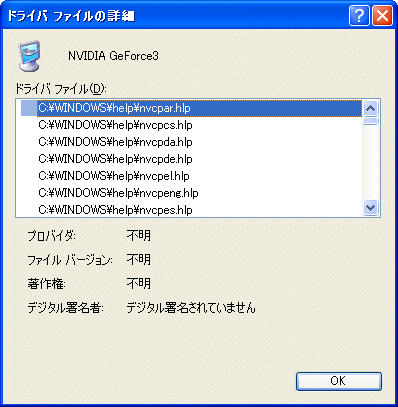398x407 pixels.
Task: Select nvcpde.hlp in driver file list
Action: pos(115,159)
